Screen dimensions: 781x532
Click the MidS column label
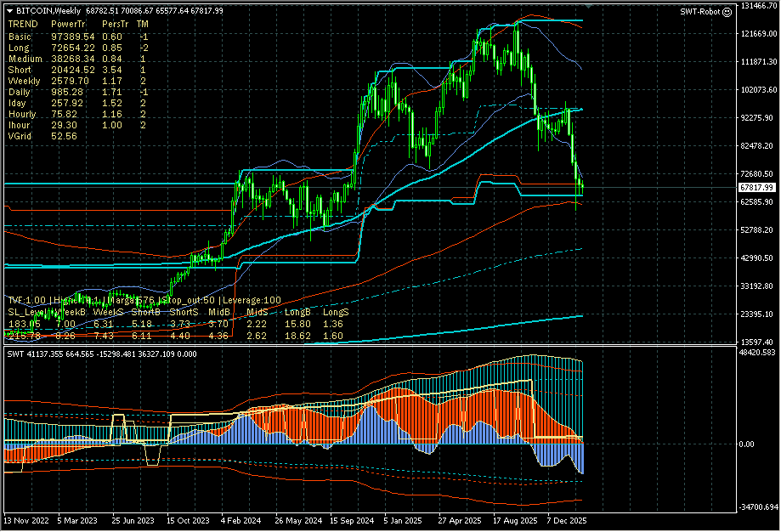coord(257,313)
